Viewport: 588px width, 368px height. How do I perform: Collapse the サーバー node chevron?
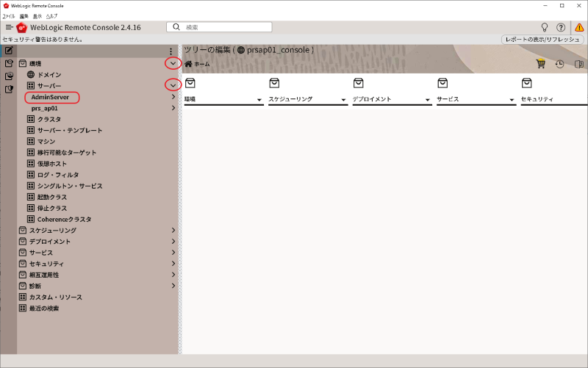pos(173,85)
